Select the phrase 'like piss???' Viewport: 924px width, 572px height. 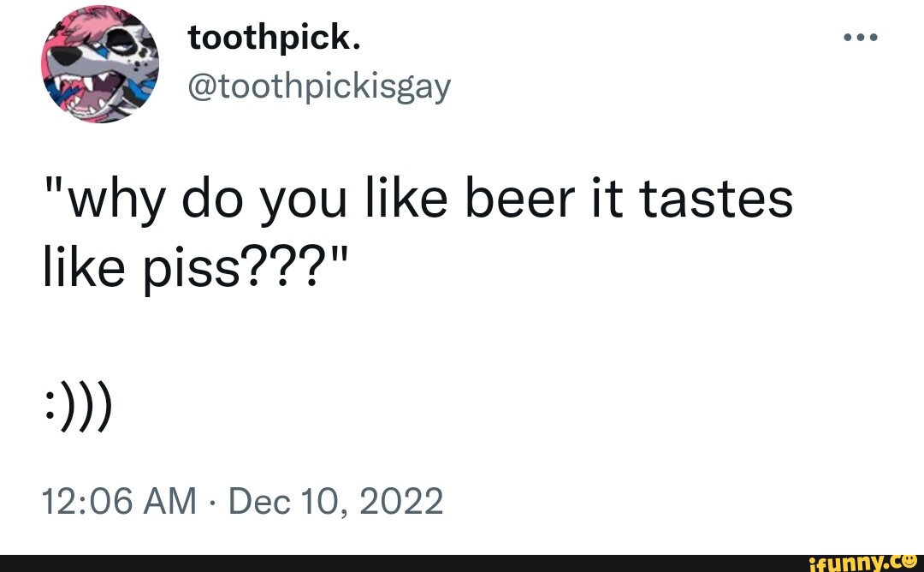pos(192,266)
